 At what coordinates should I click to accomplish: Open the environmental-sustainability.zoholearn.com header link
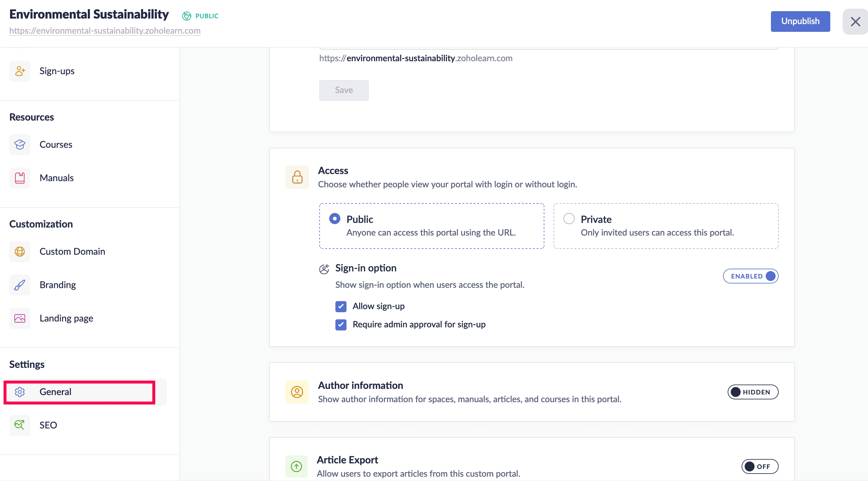[105, 31]
